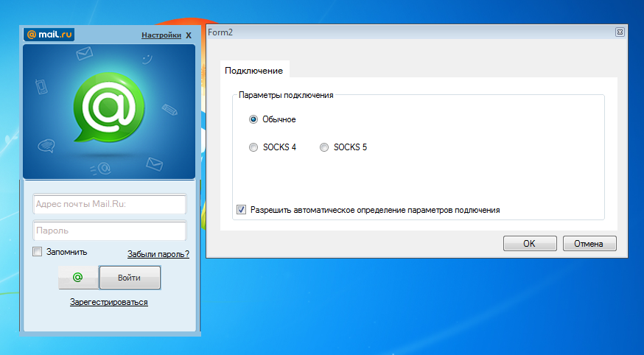Select the Обычное connection option
644x355 pixels.
[253, 119]
